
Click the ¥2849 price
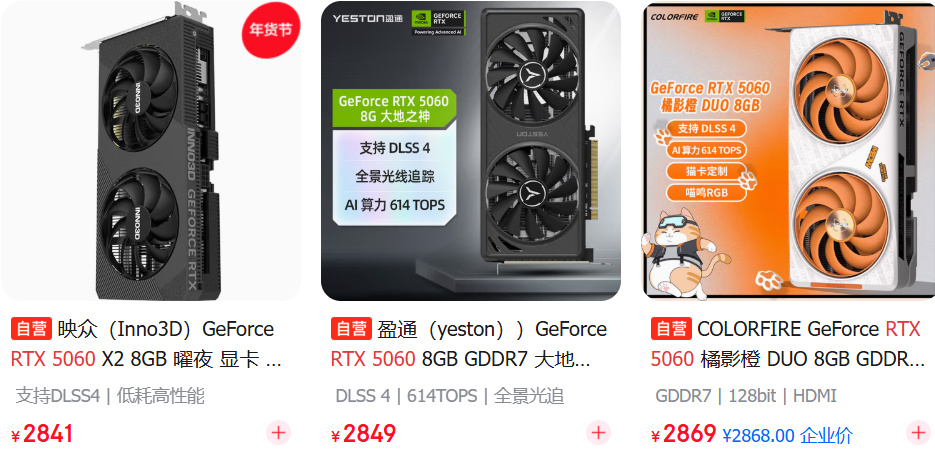(363, 433)
